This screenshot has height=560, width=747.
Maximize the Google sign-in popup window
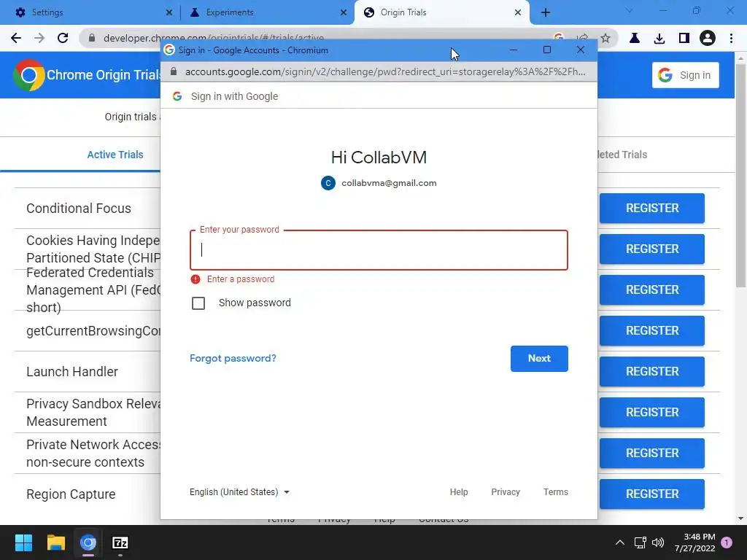pos(547,50)
